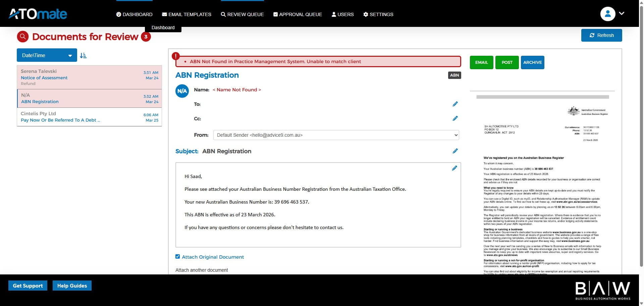
Task: Click the ATOmate logo
Action: coord(38,14)
